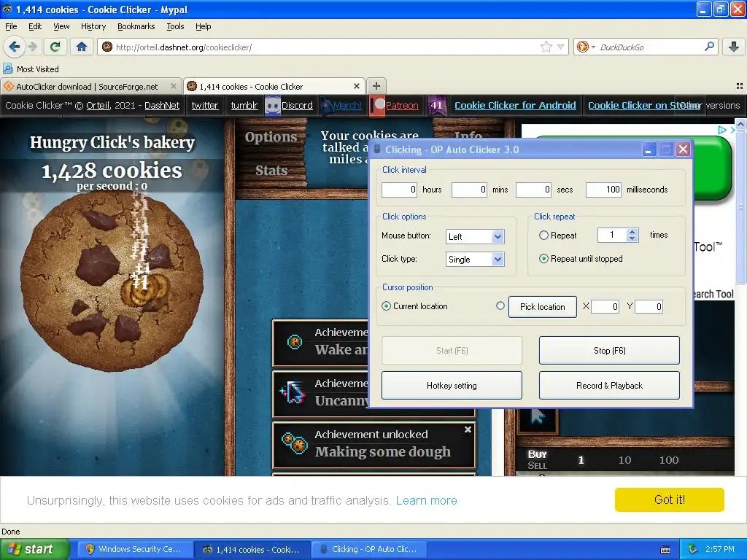This screenshot has width=747, height=560.
Task: Select buy amount 100 in store
Action: coord(669,460)
